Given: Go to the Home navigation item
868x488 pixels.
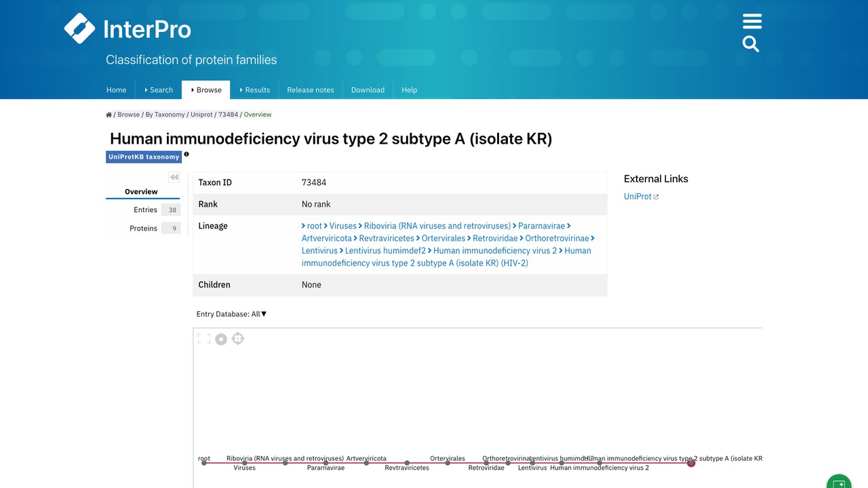Looking at the screenshot, I should 116,89.
